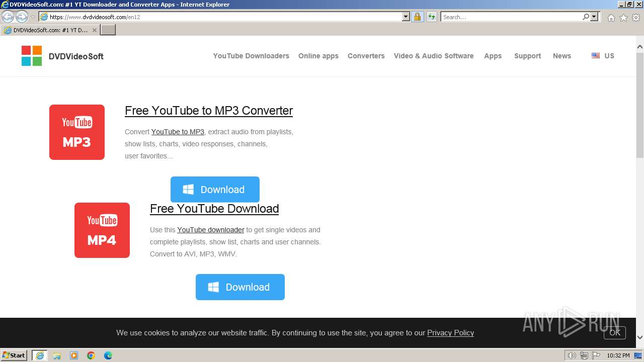Focus the browser Search field
This screenshot has width=644, height=362.
(x=511, y=17)
